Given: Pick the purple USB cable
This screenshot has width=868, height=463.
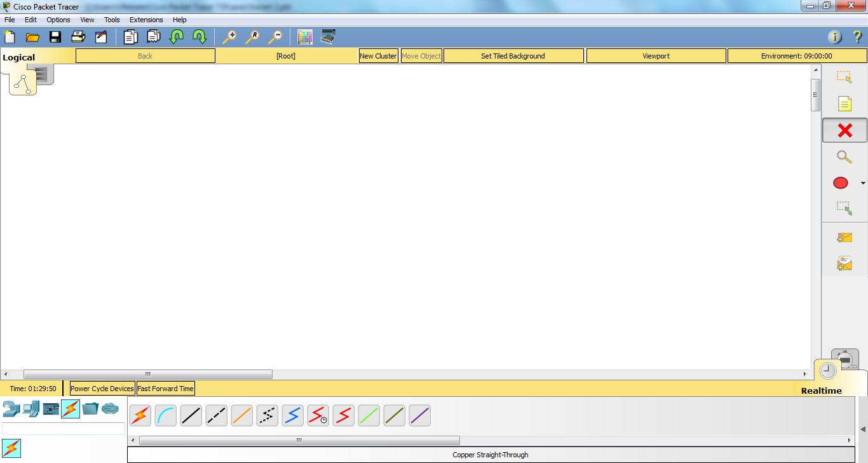Looking at the screenshot, I should click(x=420, y=416).
